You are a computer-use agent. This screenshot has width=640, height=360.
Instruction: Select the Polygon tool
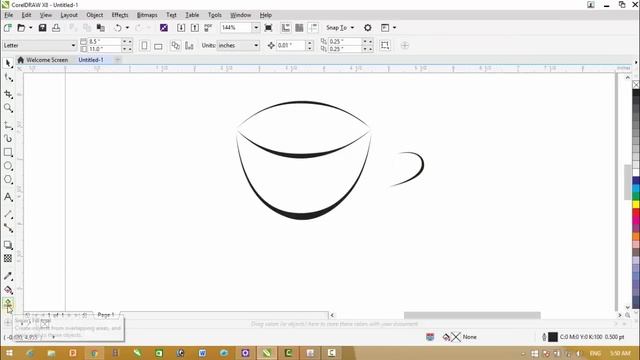coord(8,180)
